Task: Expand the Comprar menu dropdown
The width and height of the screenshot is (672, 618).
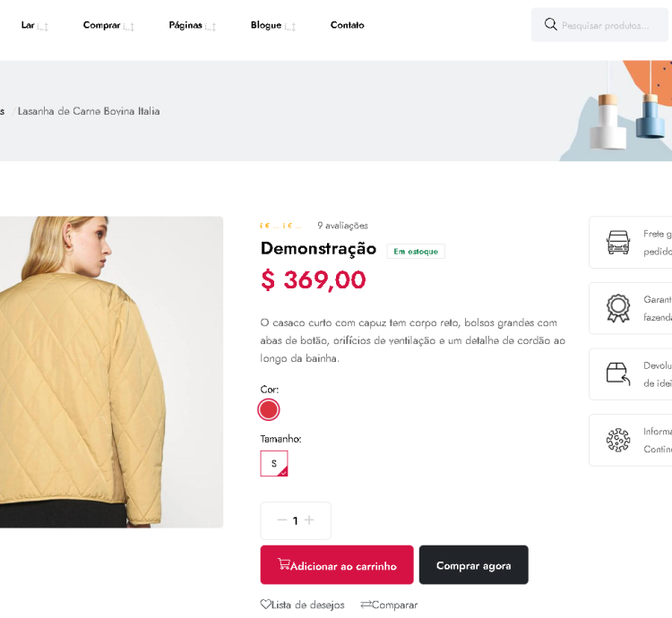Action: coord(108,25)
